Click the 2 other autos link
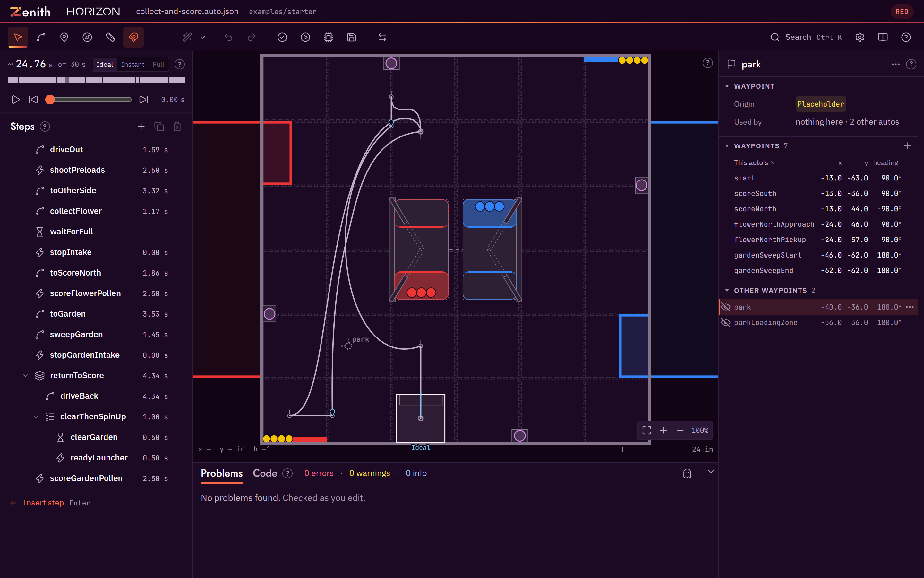 (x=874, y=122)
